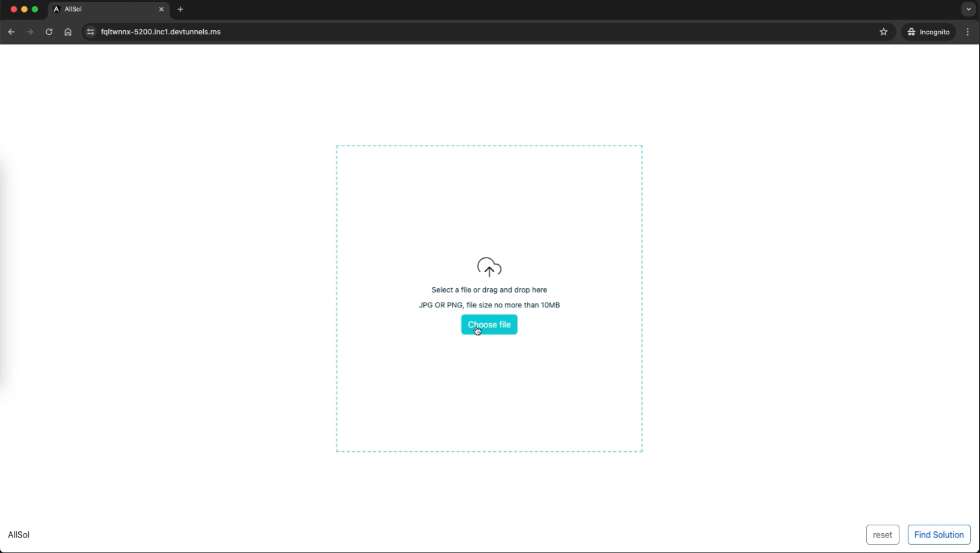Select the AllSol browser tab
Viewport: 980px width, 553px height.
(96, 9)
